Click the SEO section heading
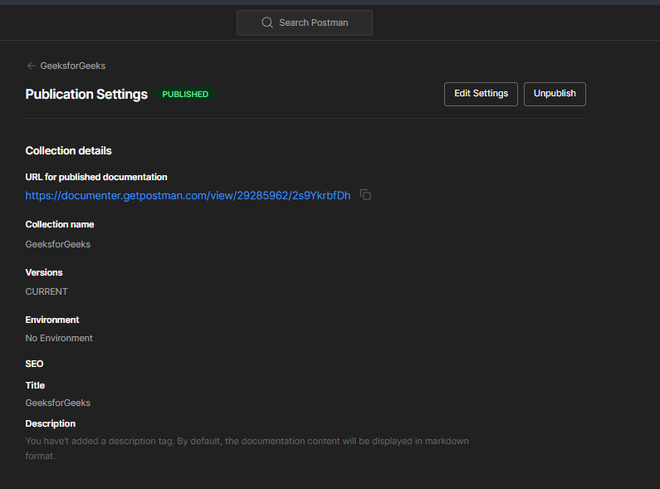This screenshot has width=660, height=489. point(34,364)
